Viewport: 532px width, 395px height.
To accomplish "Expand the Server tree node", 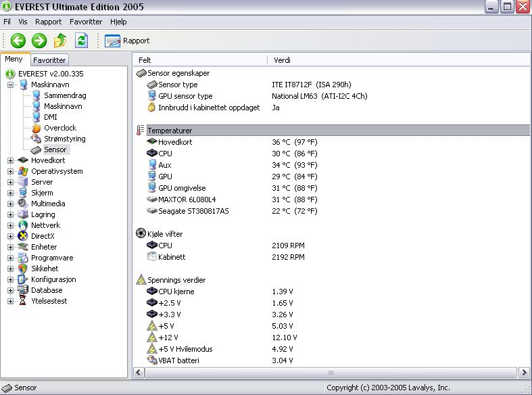I will pyautogui.click(x=11, y=182).
